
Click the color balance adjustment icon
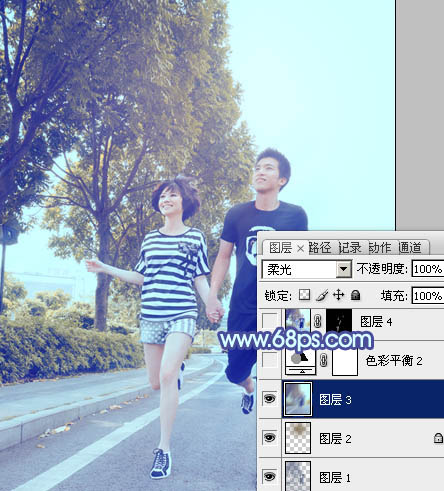coord(301,361)
